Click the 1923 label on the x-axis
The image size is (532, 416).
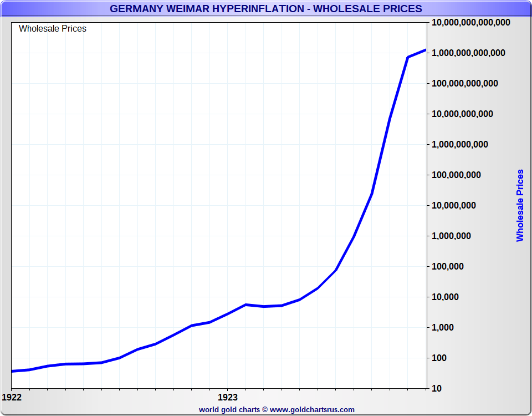click(x=228, y=397)
